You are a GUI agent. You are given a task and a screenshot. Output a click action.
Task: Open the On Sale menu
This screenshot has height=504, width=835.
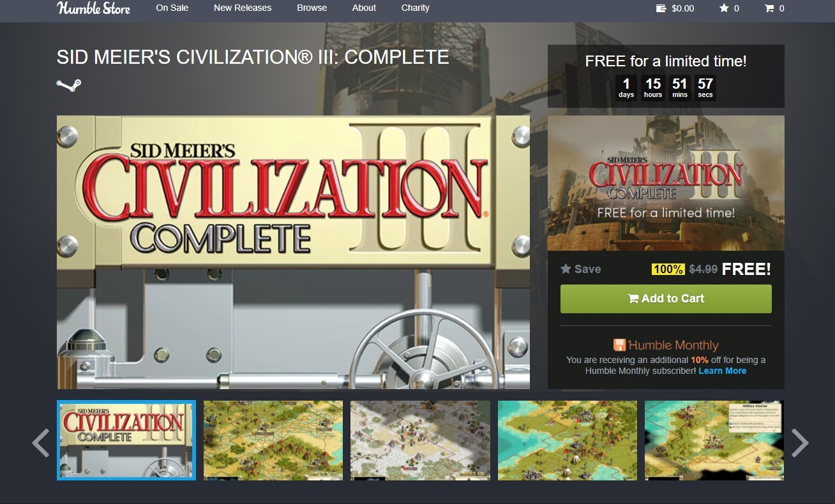pyautogui.click(x=172, y=8)
